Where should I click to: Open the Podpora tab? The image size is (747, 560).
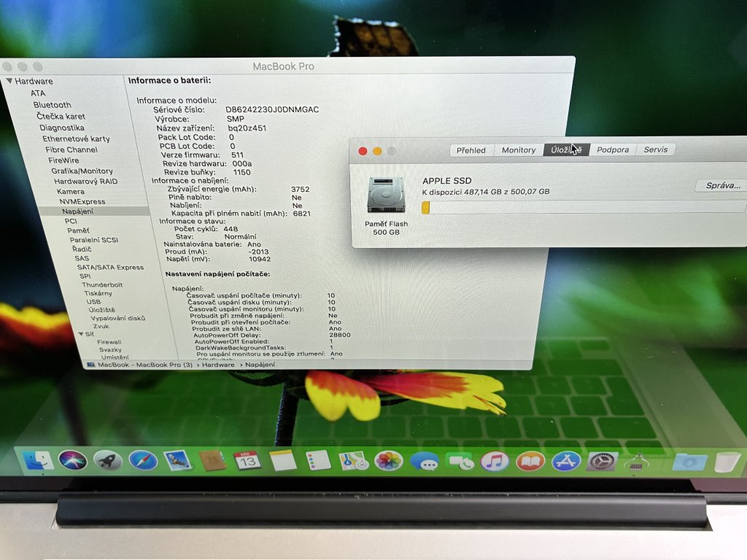click(613, 149)
